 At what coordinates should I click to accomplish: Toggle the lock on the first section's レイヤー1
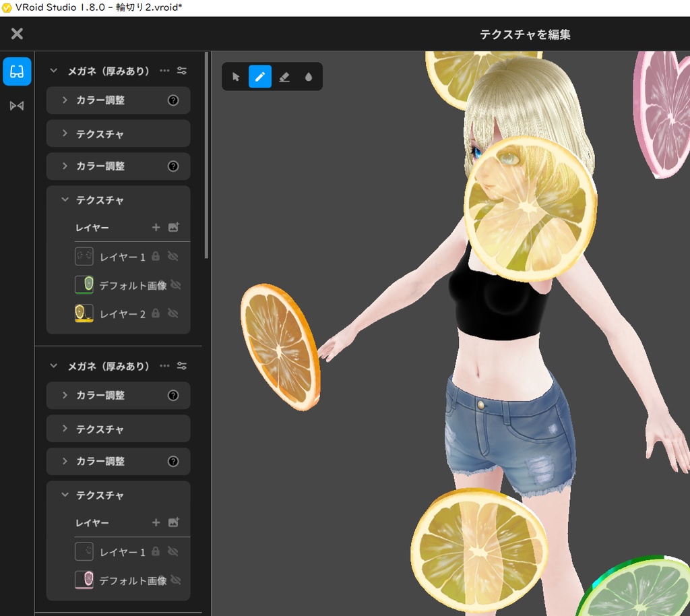[156, 257]
